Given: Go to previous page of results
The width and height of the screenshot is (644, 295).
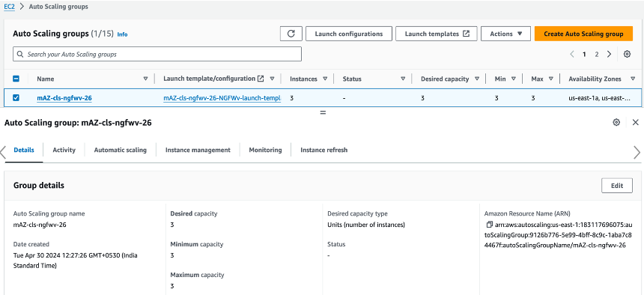Looking at the screenshot, I should pyautogui.click(x=572, y=54).
